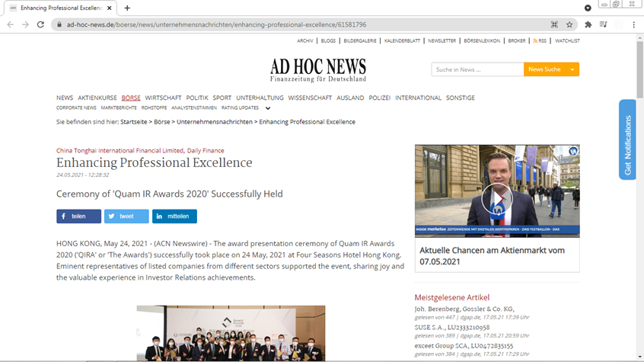The height and width of the screenshot is (362, 644).
Task: Open the Aktuelle Chancen am Aktienmarkt headline
Action: (492, 256)
